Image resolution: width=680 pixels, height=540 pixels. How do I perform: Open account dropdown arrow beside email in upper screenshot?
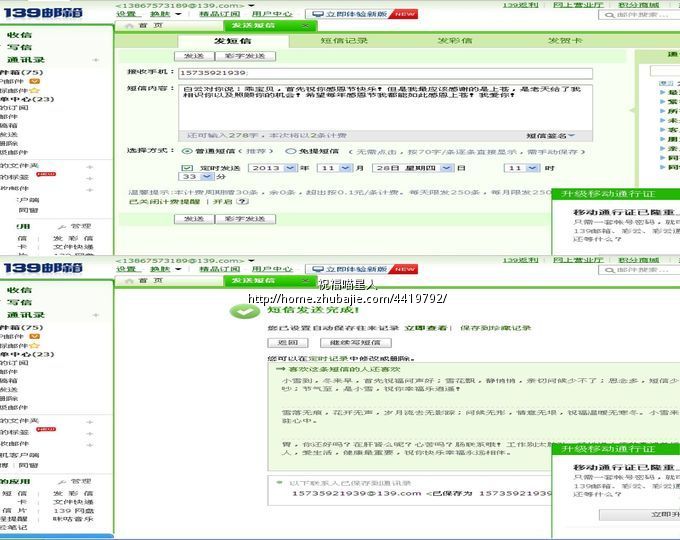pyautogui.click(x=252, y=5)
